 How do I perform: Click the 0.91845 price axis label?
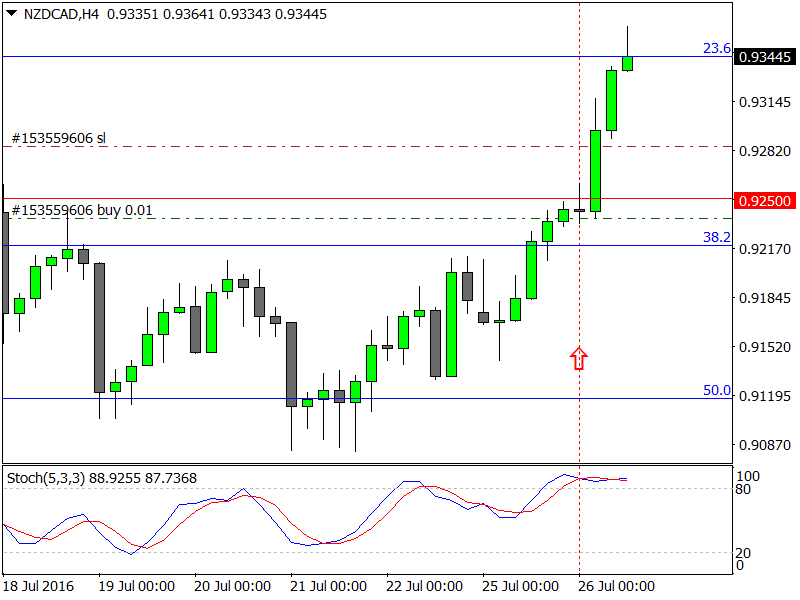[x=765, y=298]
